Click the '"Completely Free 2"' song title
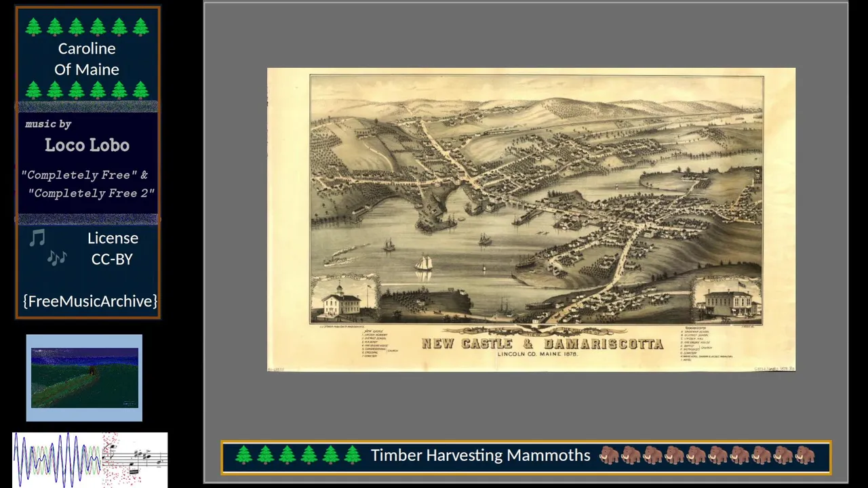Screen dimensions: 868x488 click(92, 193)
